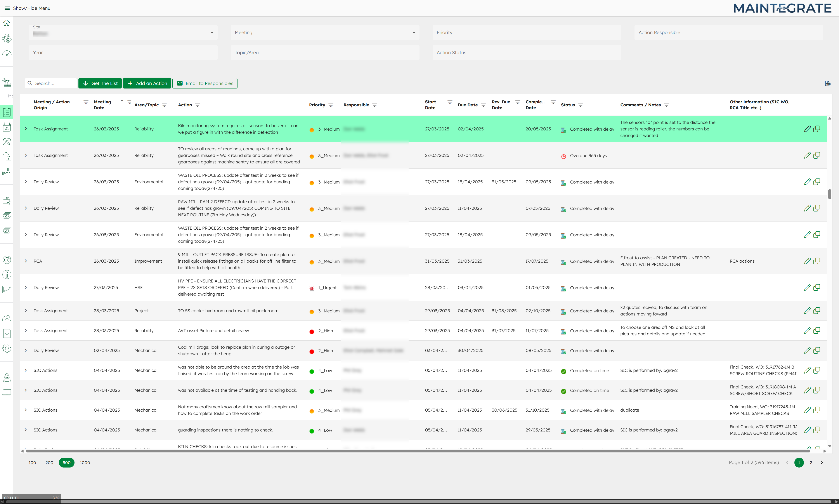Click next page arrow in pagination

(x=822, y=462)
